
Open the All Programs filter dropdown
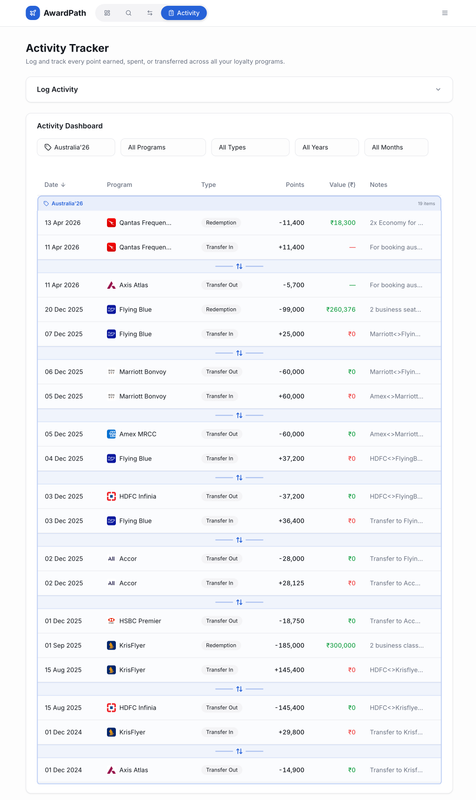tap(163, 147)
